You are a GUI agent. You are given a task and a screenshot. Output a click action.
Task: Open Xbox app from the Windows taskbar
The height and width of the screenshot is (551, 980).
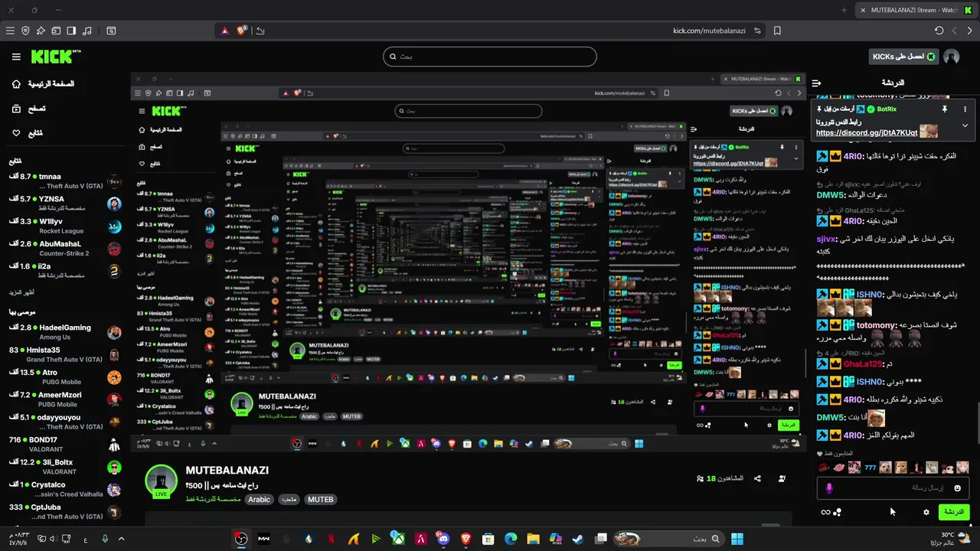point(398,539)
